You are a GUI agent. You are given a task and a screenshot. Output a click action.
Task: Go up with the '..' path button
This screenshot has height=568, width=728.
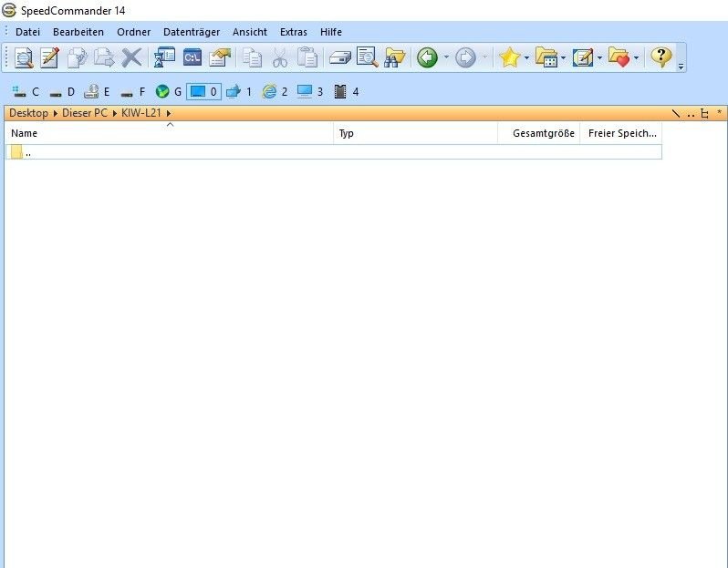click(x=691, y=113)
